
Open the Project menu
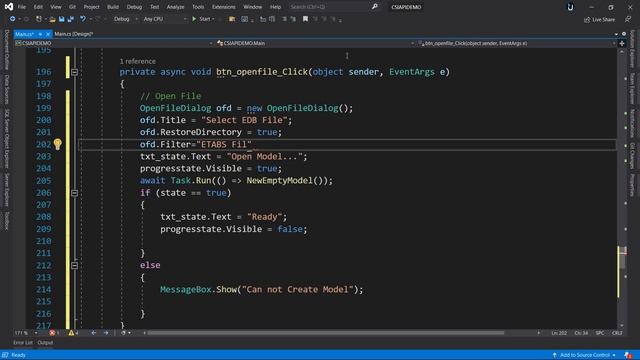tap(91, 7)
